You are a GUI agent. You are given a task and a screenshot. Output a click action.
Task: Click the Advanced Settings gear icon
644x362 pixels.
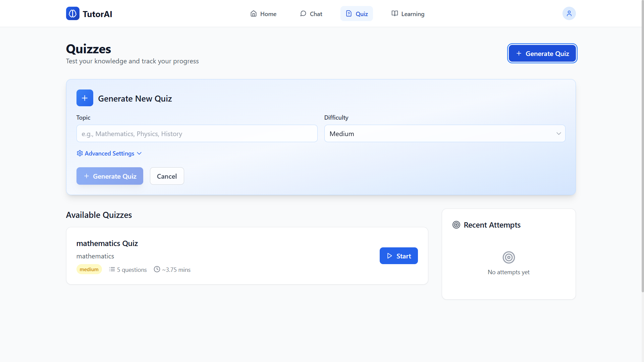pos(80,154)
